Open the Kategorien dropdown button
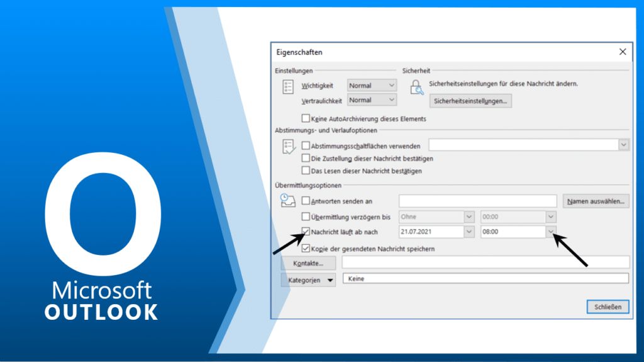The height and width of the screenshot is (362, 644). pos(308,280)
